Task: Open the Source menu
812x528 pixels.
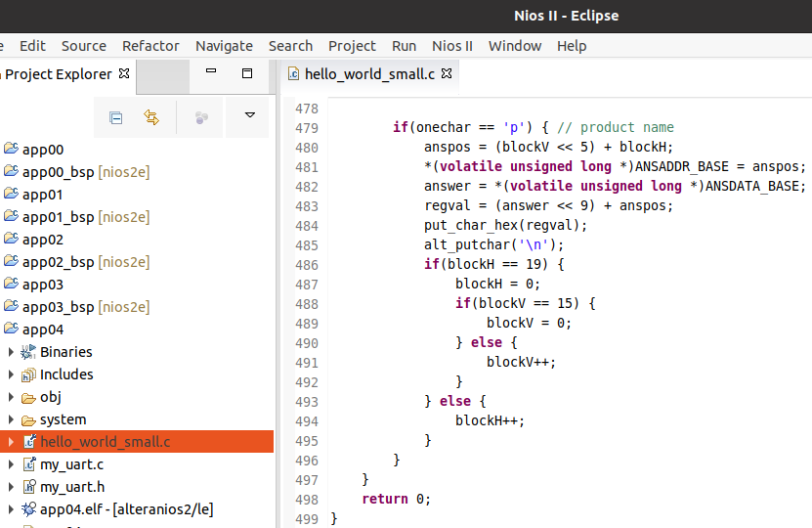Action: point(84,46)
